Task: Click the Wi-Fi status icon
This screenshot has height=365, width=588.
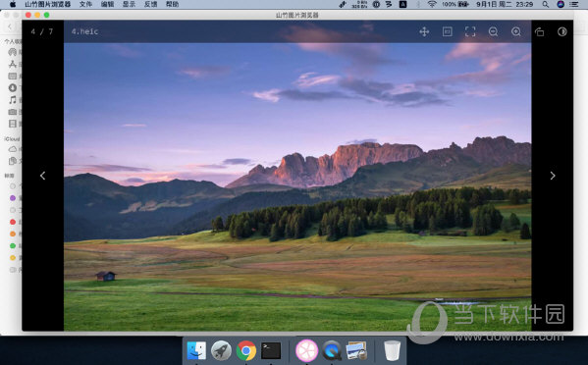Action: point(432,4)
